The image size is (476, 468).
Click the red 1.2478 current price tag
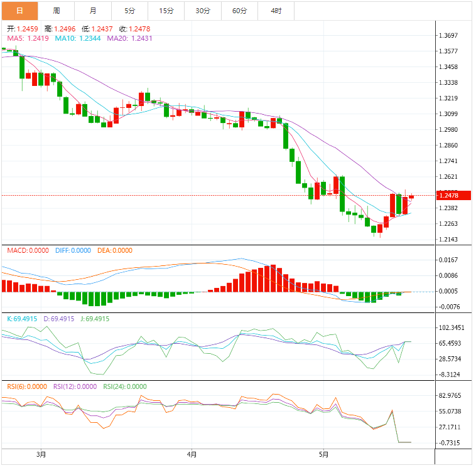(453, 195)
